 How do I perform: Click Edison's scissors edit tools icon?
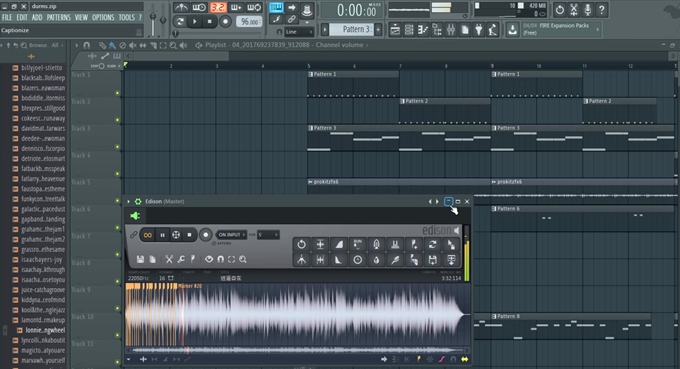169,259
